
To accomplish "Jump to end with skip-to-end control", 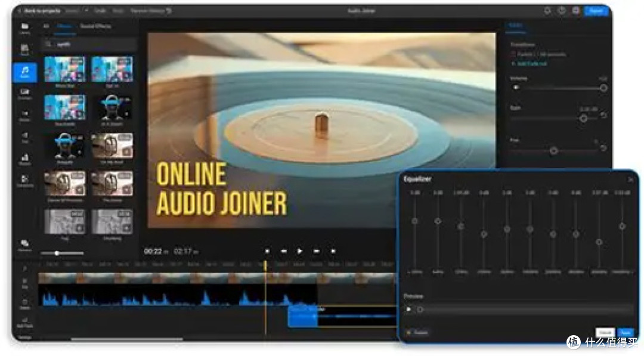I will pos(333,251).
